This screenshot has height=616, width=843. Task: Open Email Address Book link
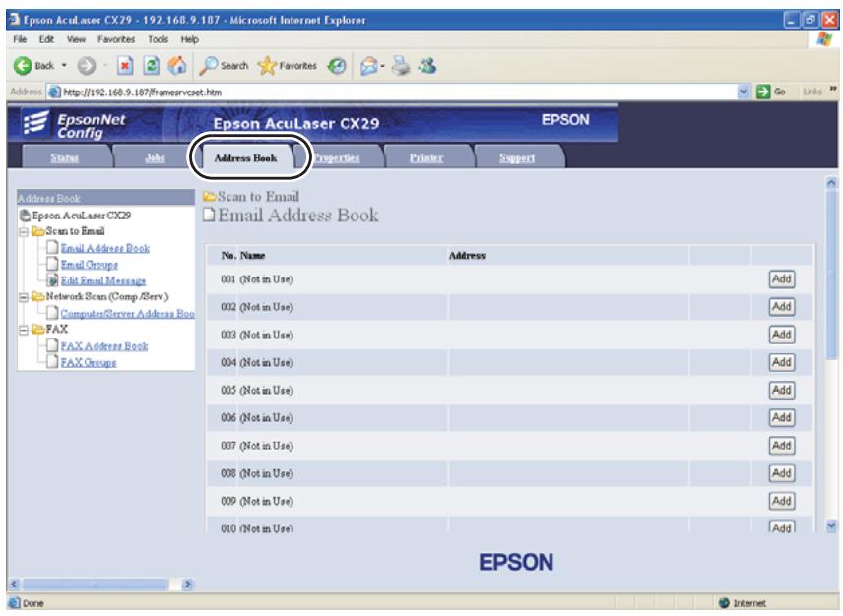click(x=105, y=248)
